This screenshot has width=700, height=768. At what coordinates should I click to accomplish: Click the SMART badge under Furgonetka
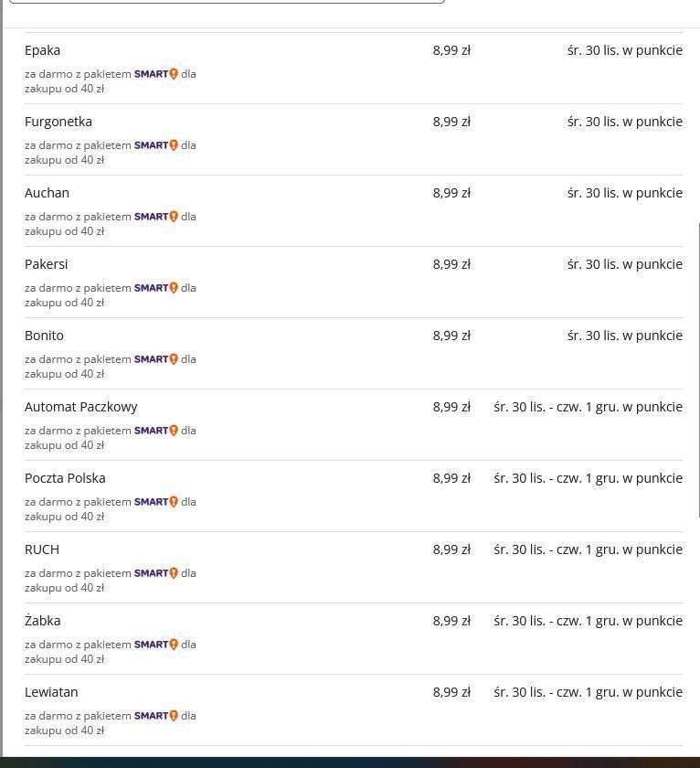point(155,145)
